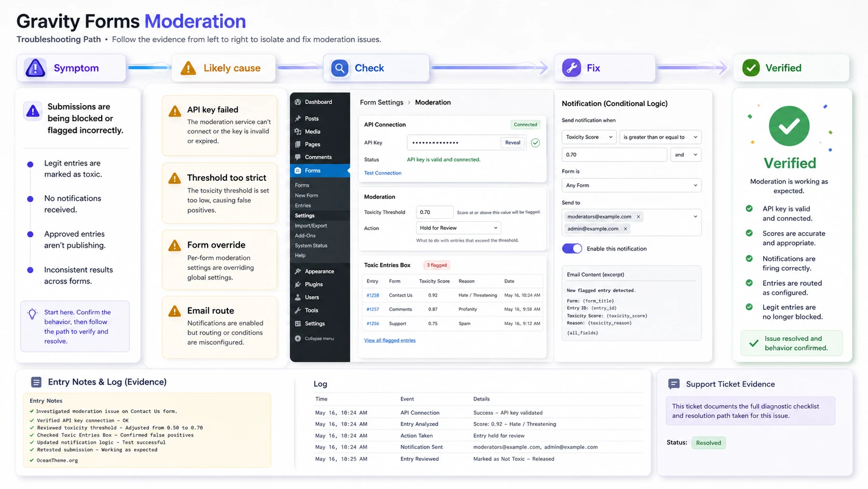The width and height of the screenshot is (868, 489).
Task: Click the notification score value field 0.70
Action: coord(614,154)
